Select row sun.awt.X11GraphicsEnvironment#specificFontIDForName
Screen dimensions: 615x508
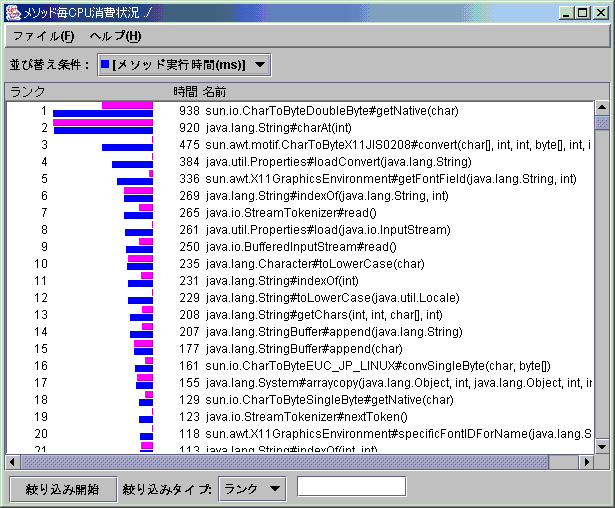300,434
